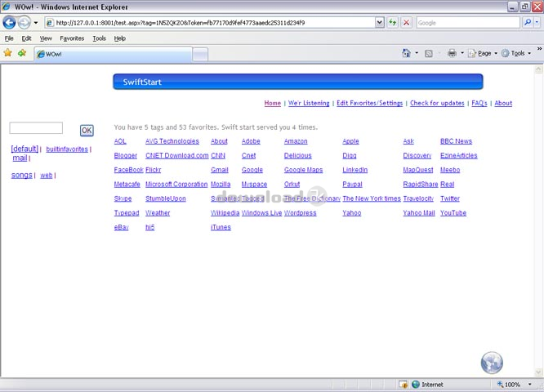Click the Internet zone status indicator
544x392 pixels.
(x=427, y=385)
